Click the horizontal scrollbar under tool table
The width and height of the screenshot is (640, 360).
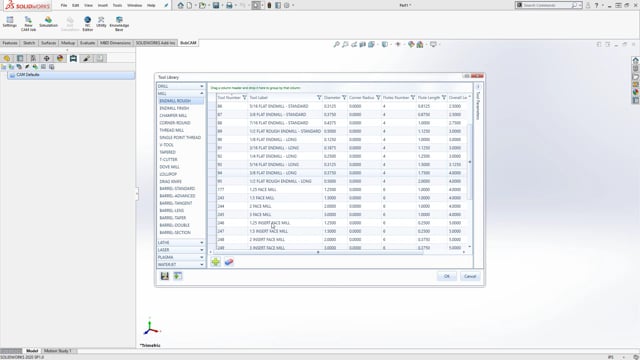(x=318, y=252)
